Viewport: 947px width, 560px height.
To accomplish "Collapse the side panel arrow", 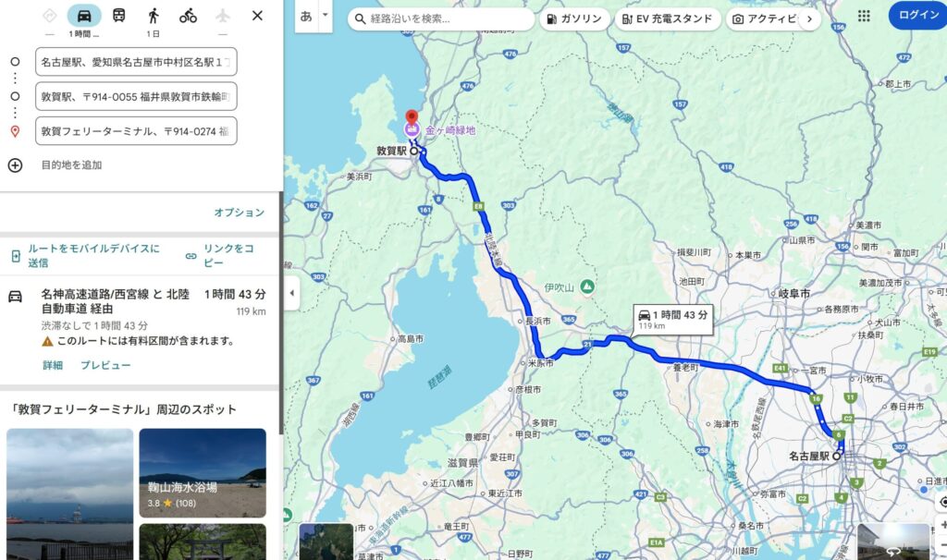I will (292, 293).
